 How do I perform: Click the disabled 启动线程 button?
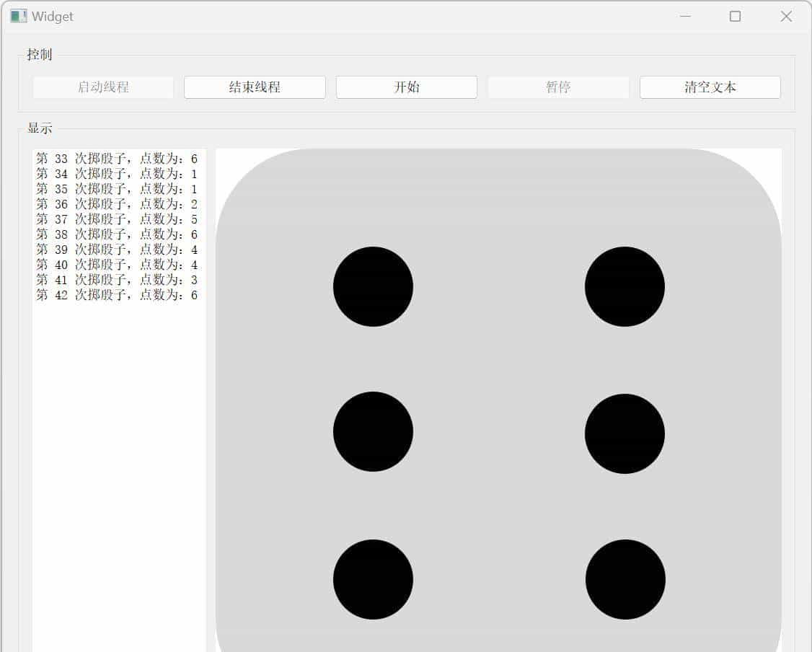coord(102,87)
